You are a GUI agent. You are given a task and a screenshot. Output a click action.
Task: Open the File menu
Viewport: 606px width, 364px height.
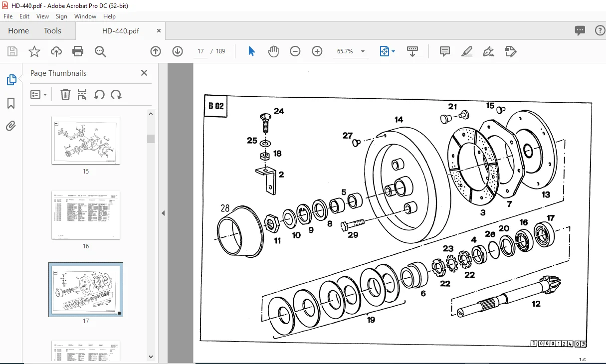pos(8,16)
